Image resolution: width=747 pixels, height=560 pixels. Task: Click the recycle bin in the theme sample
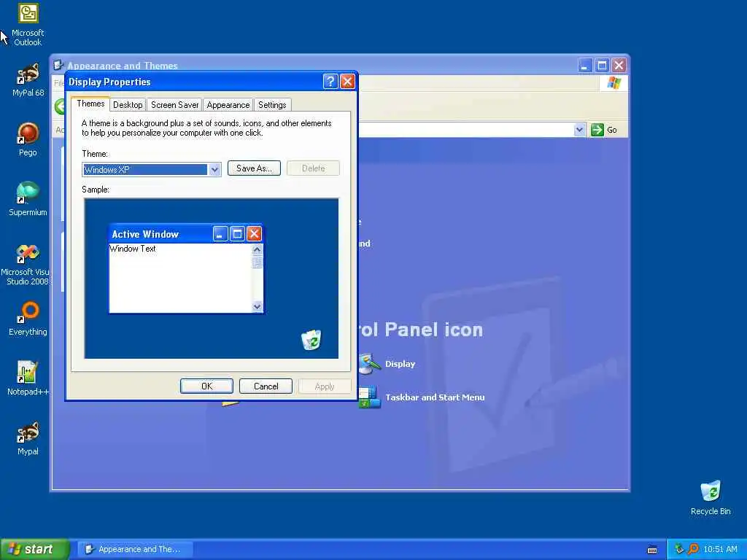[311, 340]
